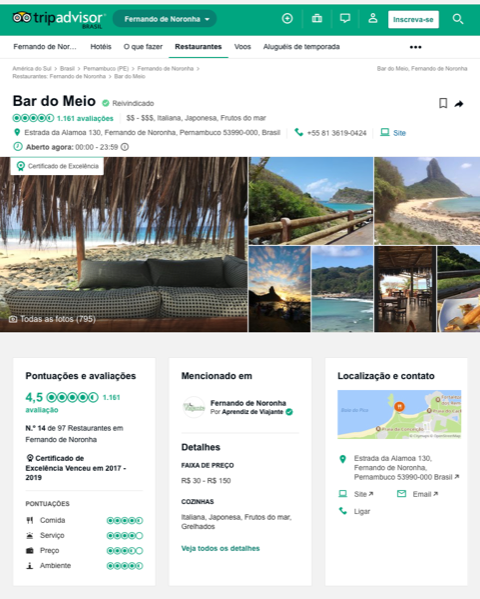The height and width of the screenshot is (599, 480).
Task: Click the map pin icon next to address header
Action: coord(17,132)
